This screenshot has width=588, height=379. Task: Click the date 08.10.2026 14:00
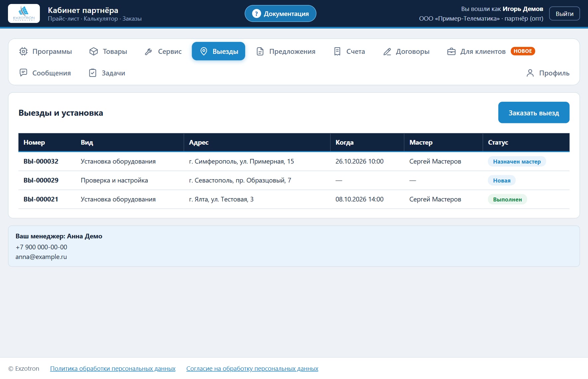pyautogui.click(x=359, y=199)
